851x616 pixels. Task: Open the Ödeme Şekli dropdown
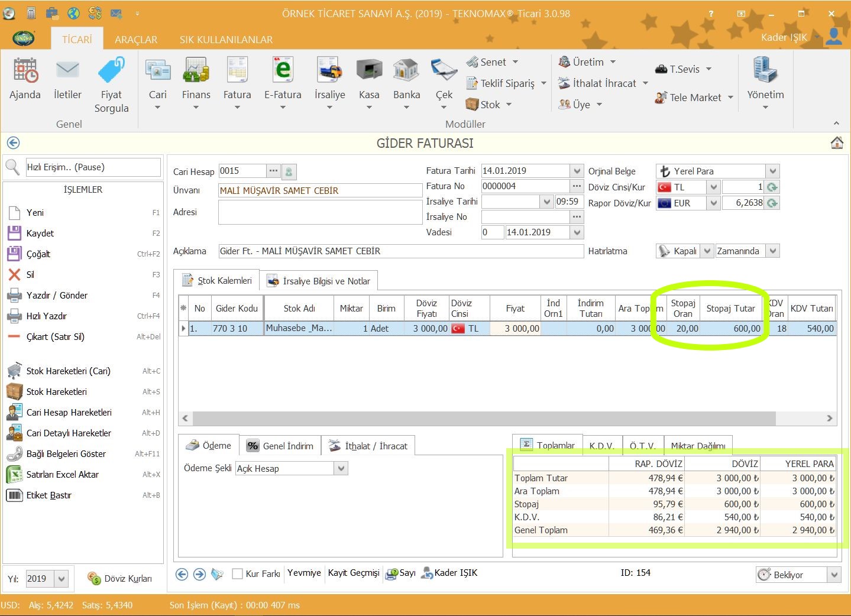click(x=341, y=469)
